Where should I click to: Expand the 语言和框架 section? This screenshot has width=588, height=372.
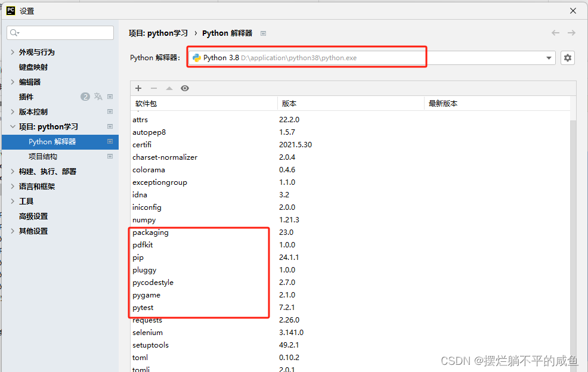tap(13, 187)
